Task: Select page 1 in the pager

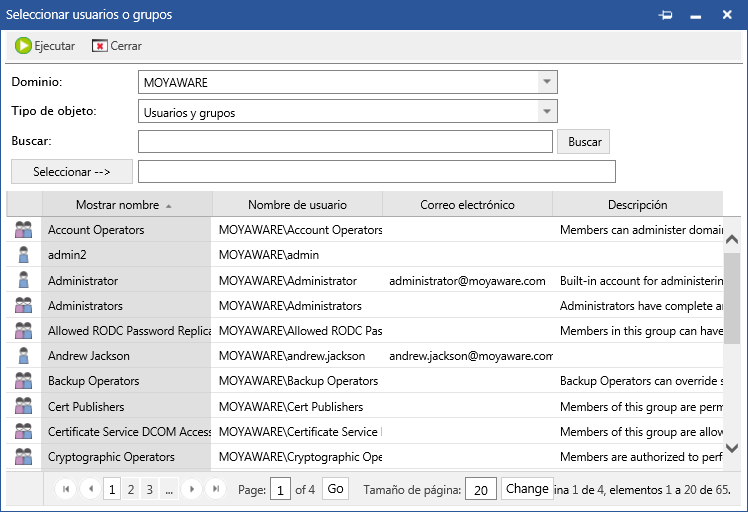Action: click(x=112, y=489)
